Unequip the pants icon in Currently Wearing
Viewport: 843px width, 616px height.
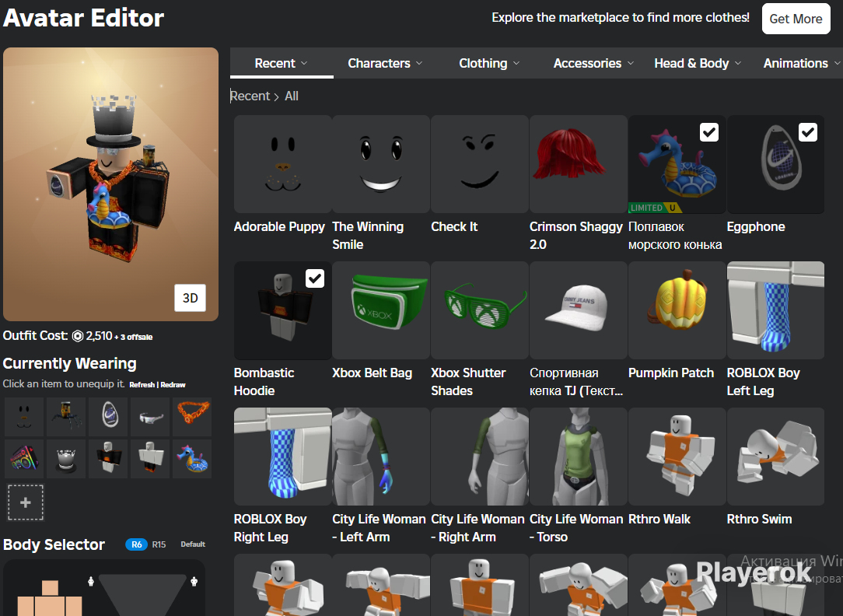150,459
